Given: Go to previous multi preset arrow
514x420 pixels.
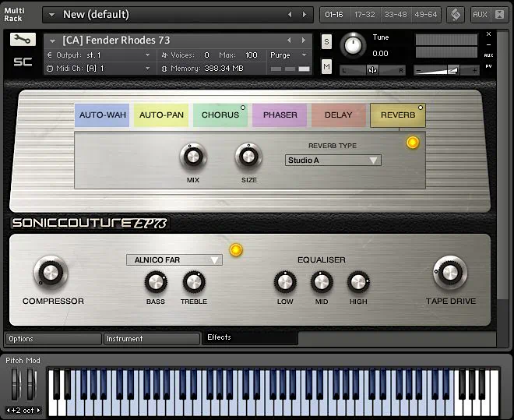Looking at the screenshot, I should point(290,15).
